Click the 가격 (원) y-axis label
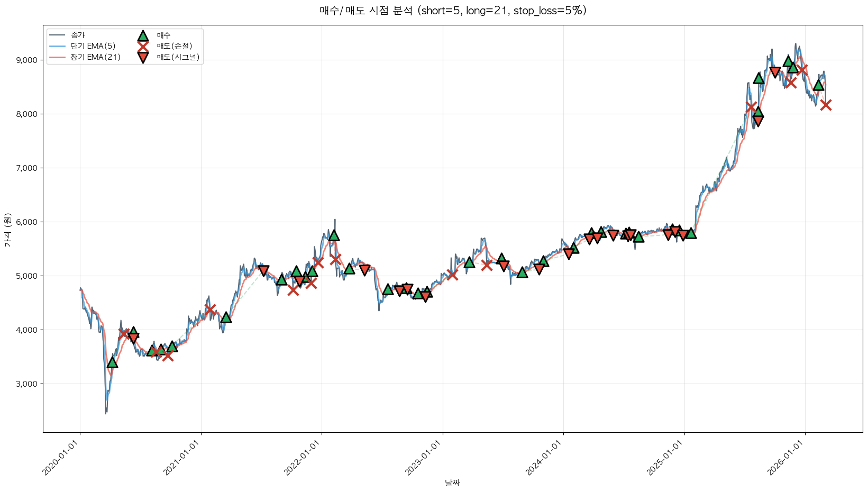 click(x=7, y=230)
